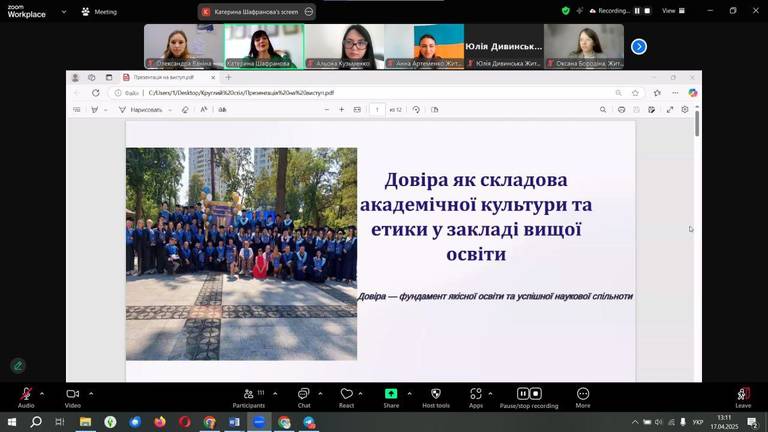Stop the recording in bottom toolbar
768x432 pixels.
tap(536, 394)
